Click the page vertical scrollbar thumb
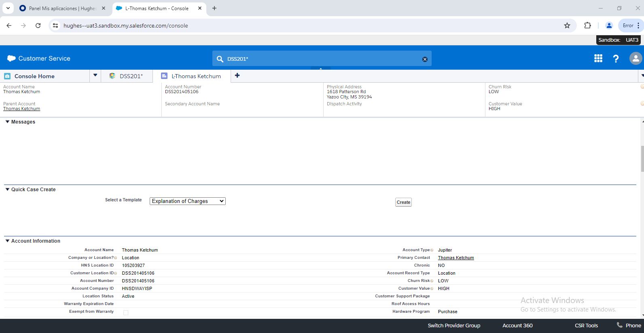This screenshot has height=333, width=644. 642,159
